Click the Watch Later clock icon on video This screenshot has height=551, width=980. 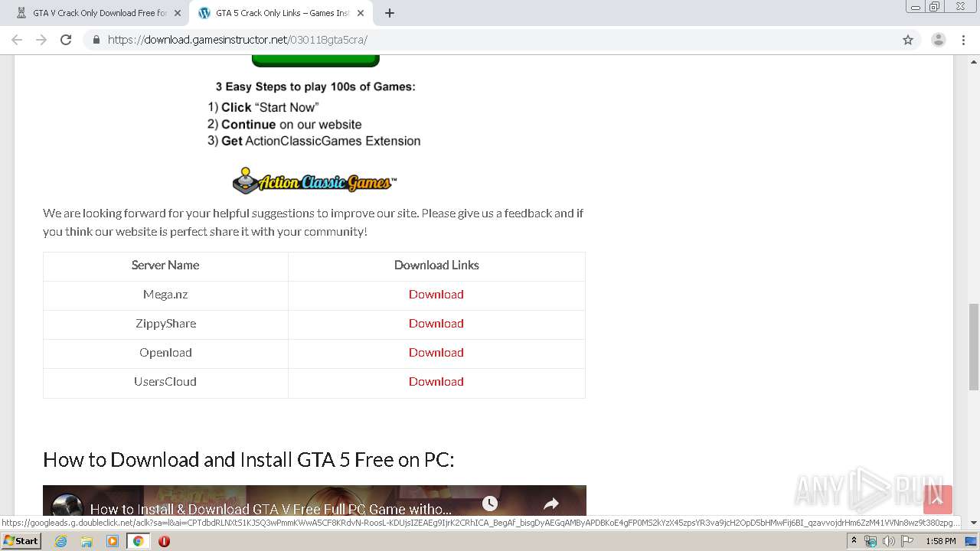490,504
